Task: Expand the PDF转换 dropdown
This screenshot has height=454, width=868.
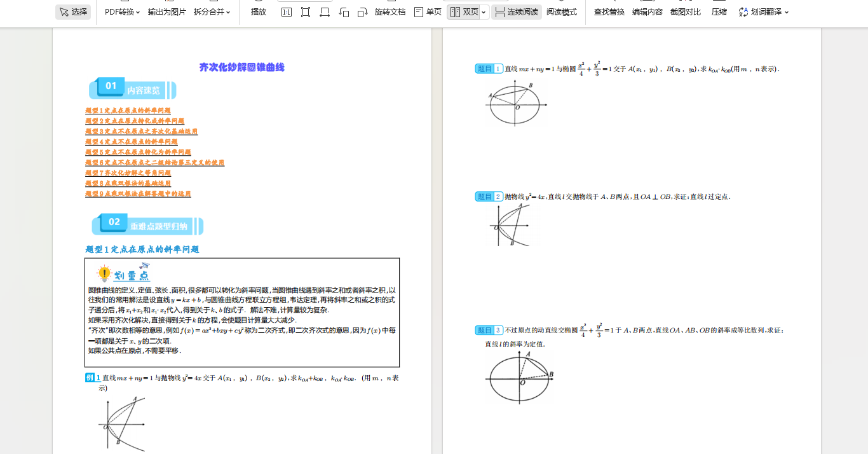Action: (123, 12)
